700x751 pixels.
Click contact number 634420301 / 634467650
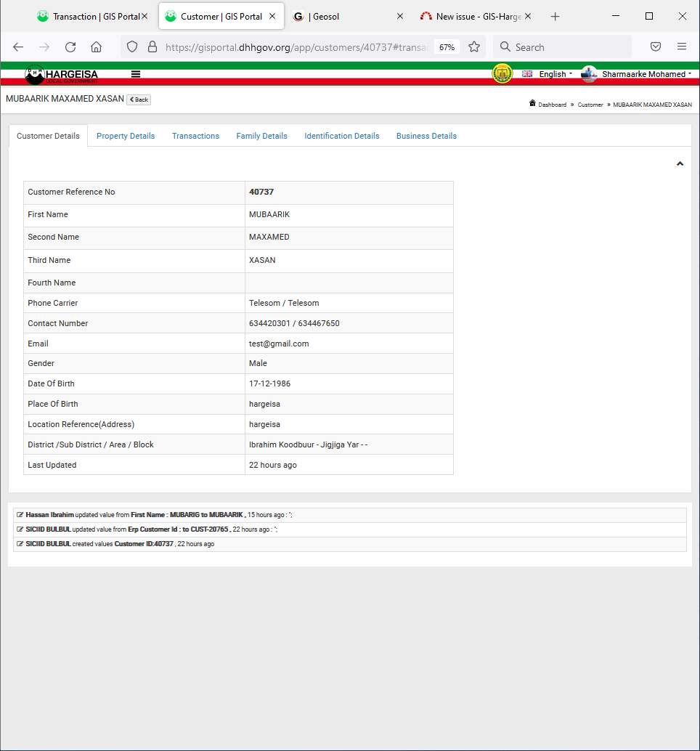[294, 323]
